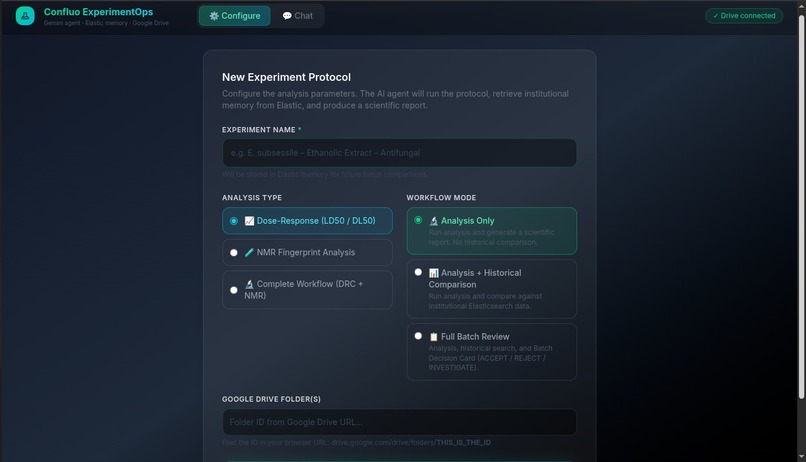Screen dimensions: 806x462
Task: Click the microscope icon beside Analysis Only
Action: [433, 221]
